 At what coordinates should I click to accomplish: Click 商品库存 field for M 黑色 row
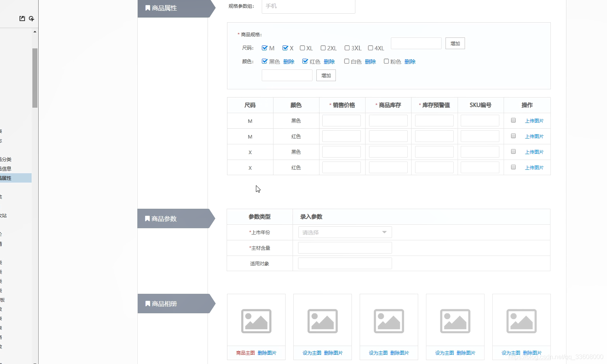[388, 121]
